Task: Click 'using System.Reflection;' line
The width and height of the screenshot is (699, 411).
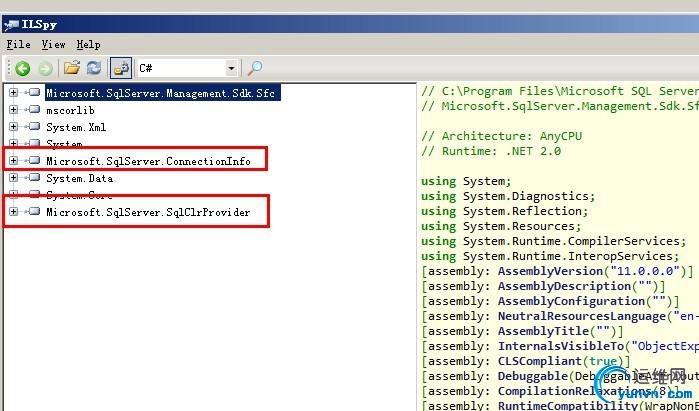Action: pos(505,211)
